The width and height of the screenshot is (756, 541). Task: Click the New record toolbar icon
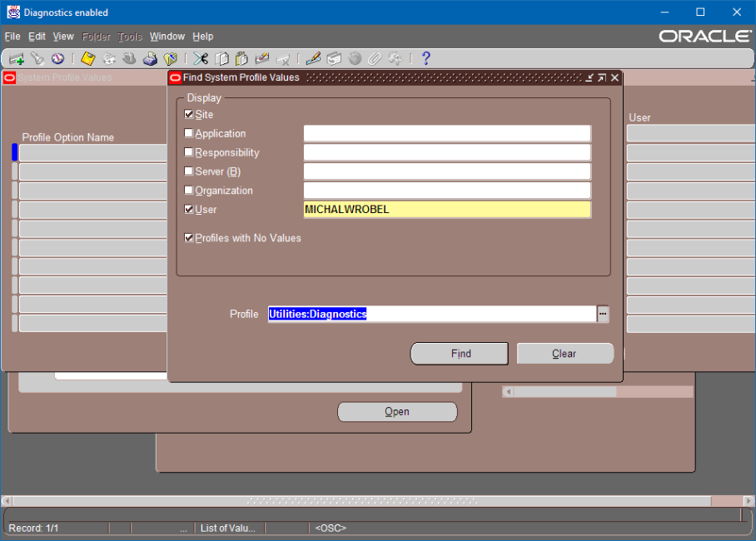pyautogui.click(x=17, y=59)
